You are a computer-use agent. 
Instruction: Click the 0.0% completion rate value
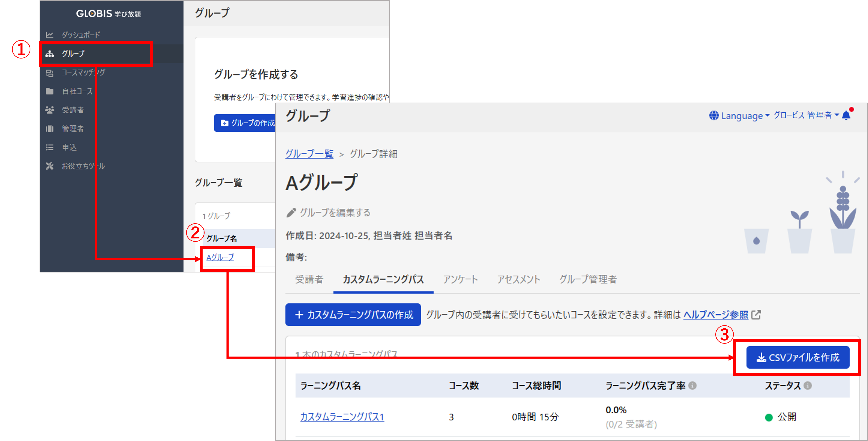(x=616, y=410)
